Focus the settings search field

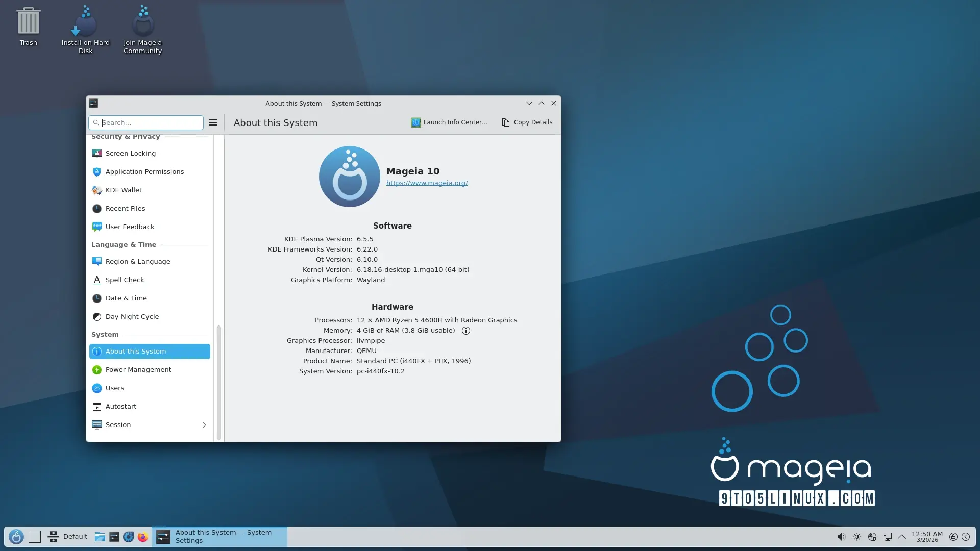[151, 123]
